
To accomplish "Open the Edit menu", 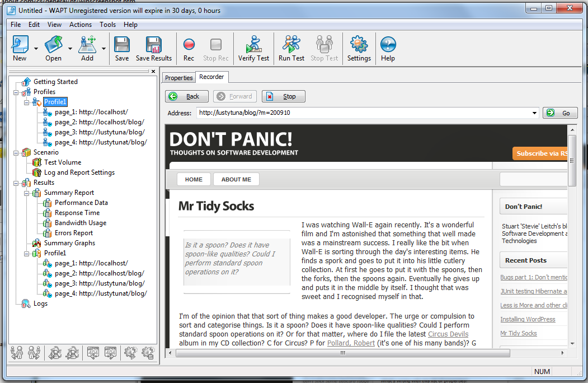I will tap(34, 25).
